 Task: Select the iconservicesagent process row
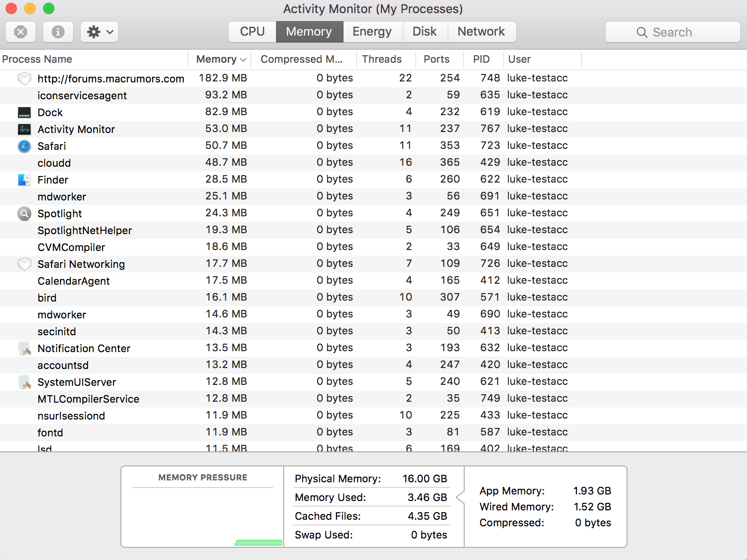pos(373,95)
